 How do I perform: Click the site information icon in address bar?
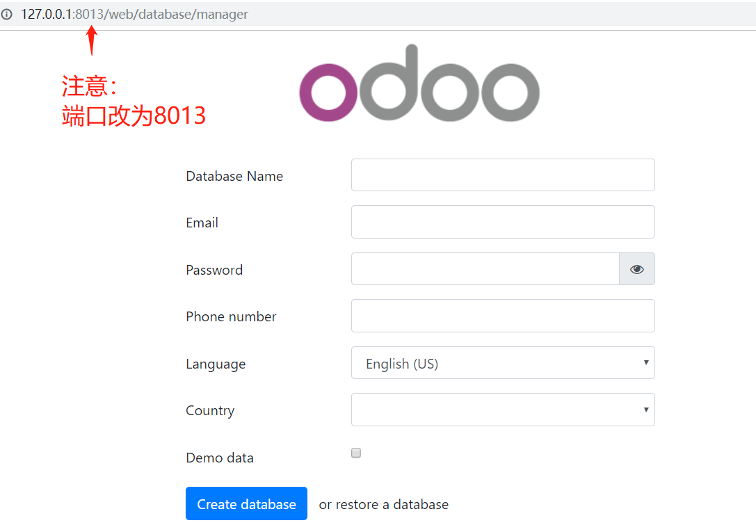[7, 15]
